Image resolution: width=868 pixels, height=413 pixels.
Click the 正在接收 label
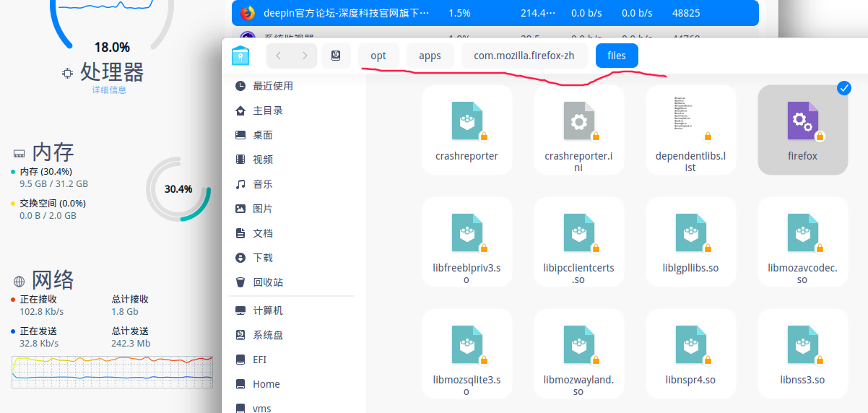point(39,299)
